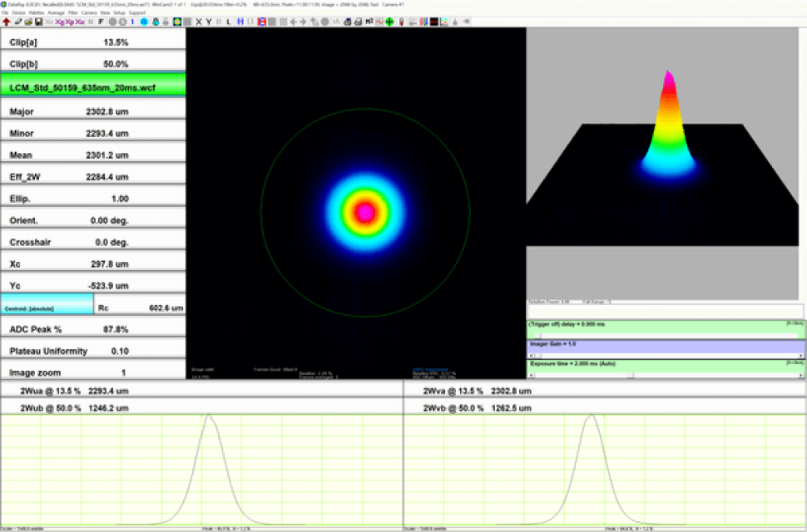Save current settings using the disk icon
The image size is (807, 532).
tap(37, 23)
